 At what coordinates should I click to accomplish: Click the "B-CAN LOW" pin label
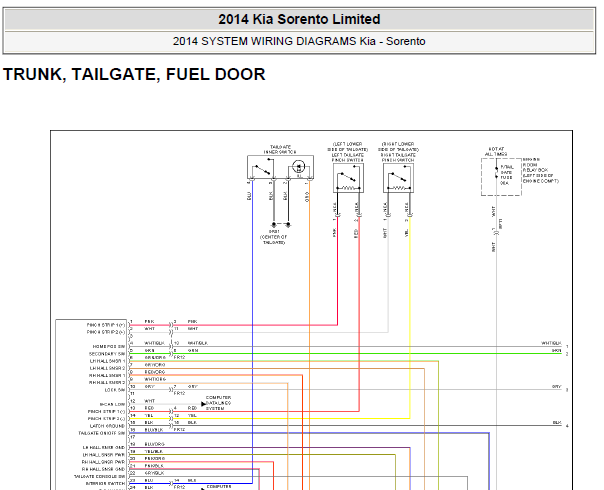pyautogui.click(x=112, y=404)
